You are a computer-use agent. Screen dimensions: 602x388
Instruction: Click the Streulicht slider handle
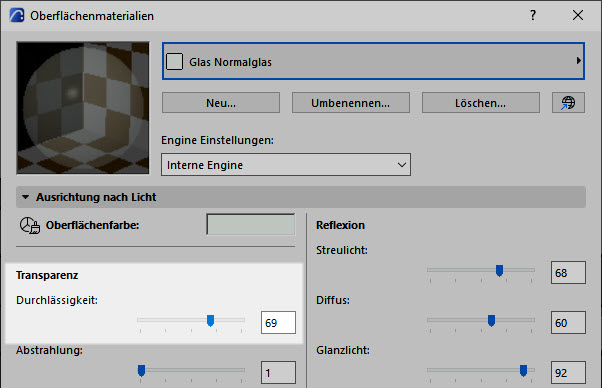[499, 271]
